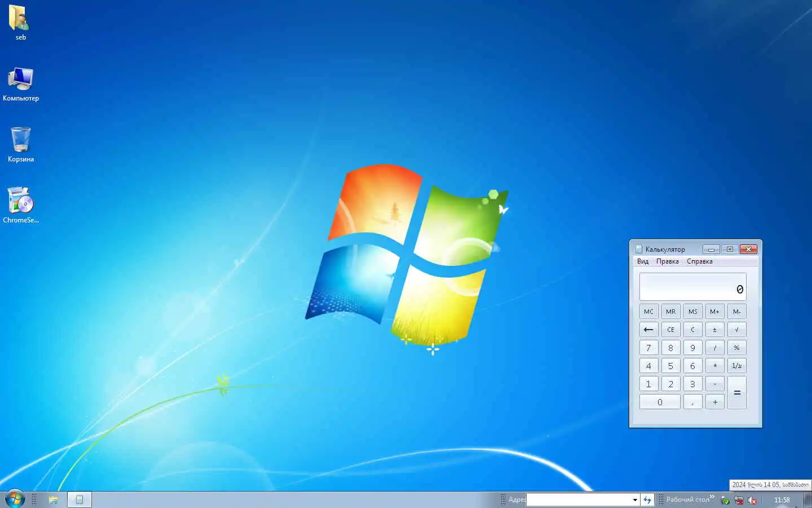Expand the address bar dropdown arrow
The height and width of the screenshot is (508, 812).
(x=635, y=500)
